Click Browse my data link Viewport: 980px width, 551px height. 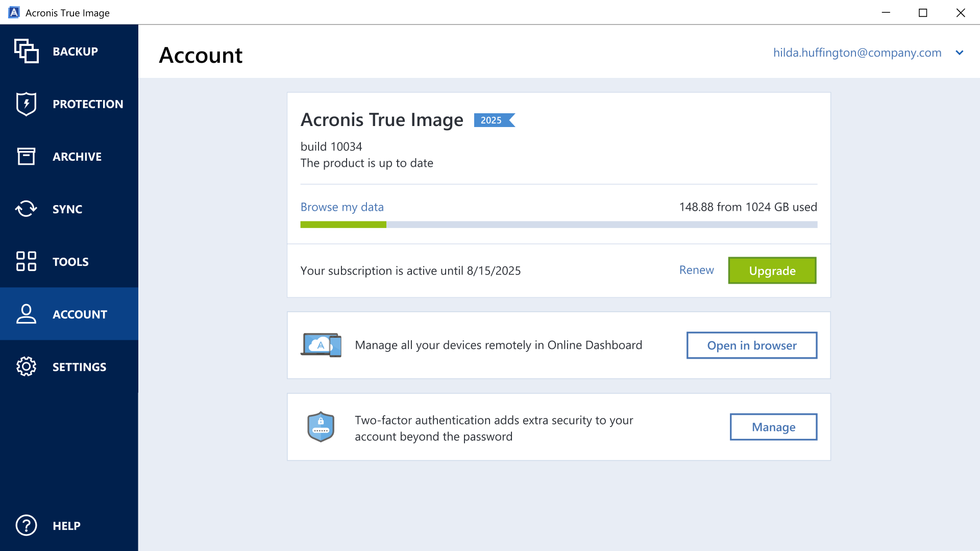[x=342, y=207]
